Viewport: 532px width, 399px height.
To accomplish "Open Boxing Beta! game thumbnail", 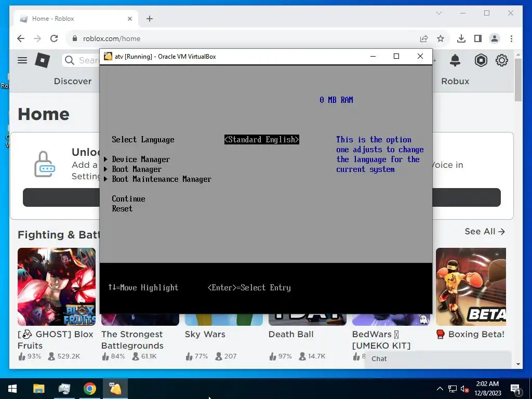I will pos(471,287).
